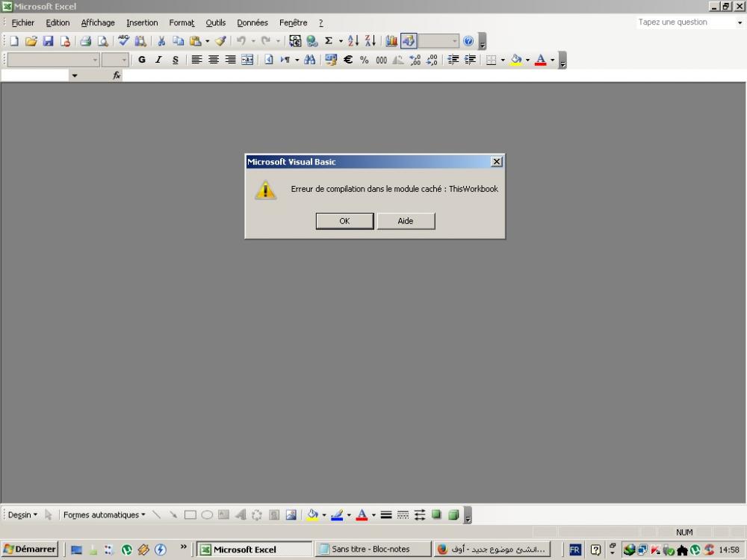The height and width of the screenshot is (560, 747).
Task: Open the Chart Wizard icon
Action: click(391, 41)
